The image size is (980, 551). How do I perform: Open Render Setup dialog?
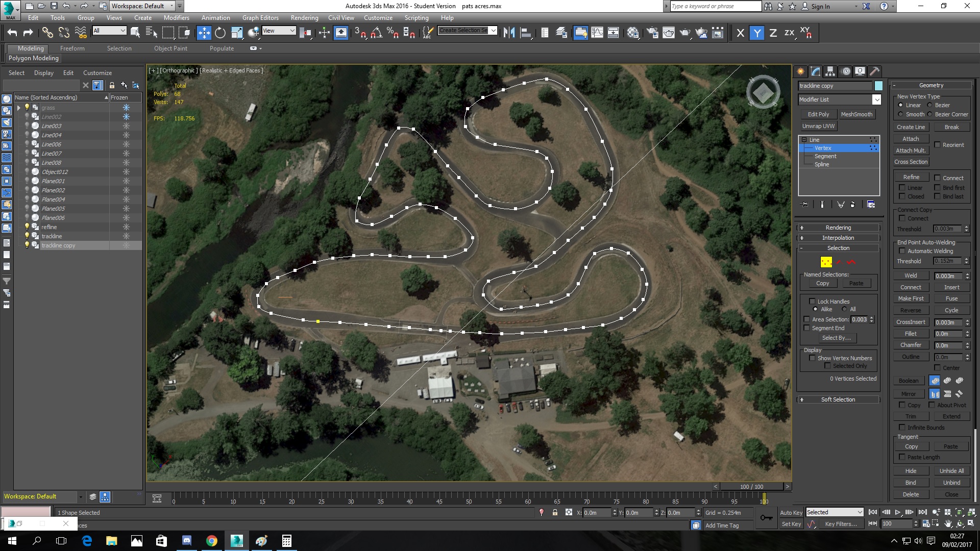(x=652, y=33)
